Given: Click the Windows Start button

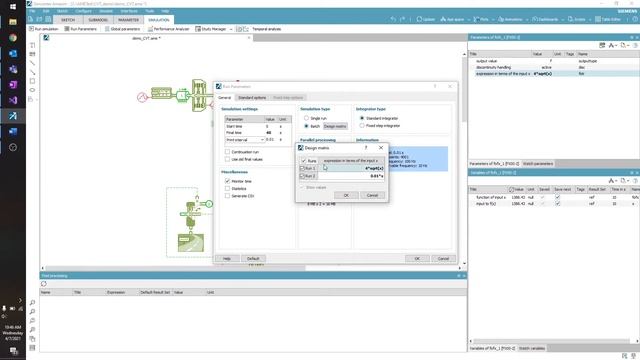Looking at the screenshot, I should coord(13,7).
